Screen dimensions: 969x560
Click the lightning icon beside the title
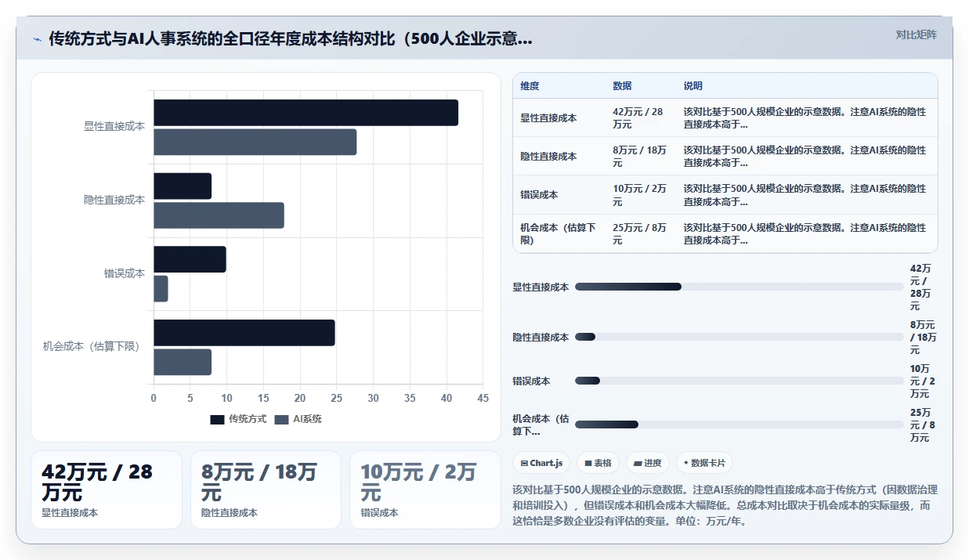point(37,39)
